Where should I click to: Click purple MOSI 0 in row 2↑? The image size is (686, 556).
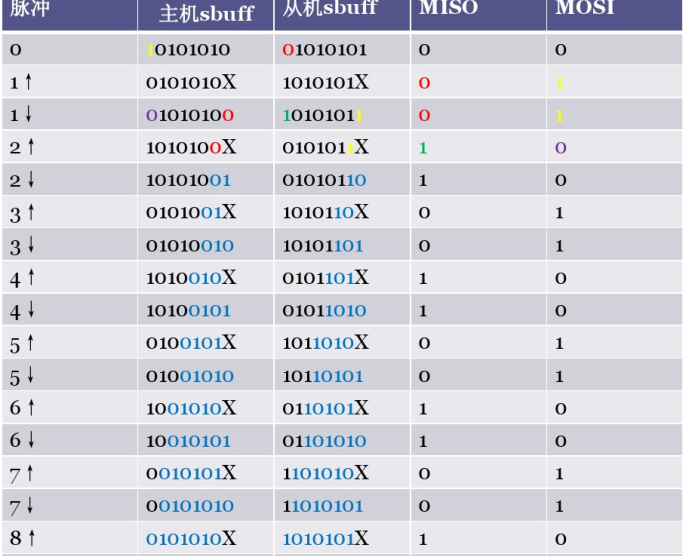(x=561, y=148)
